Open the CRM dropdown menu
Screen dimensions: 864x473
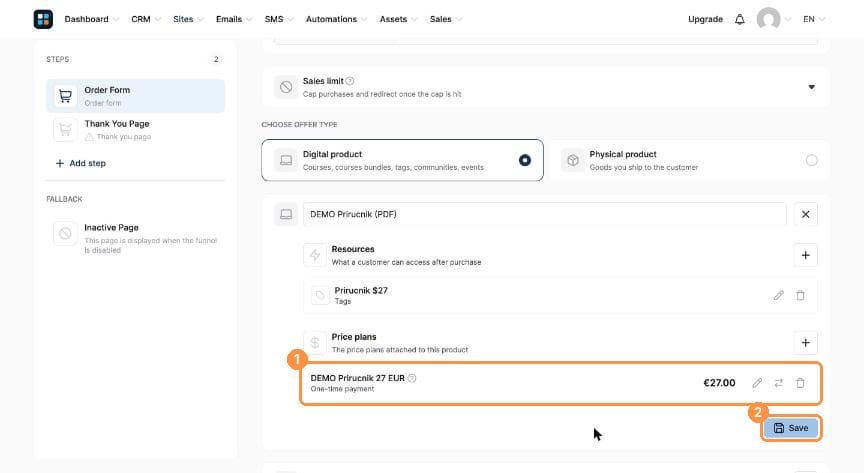point(146,19)
